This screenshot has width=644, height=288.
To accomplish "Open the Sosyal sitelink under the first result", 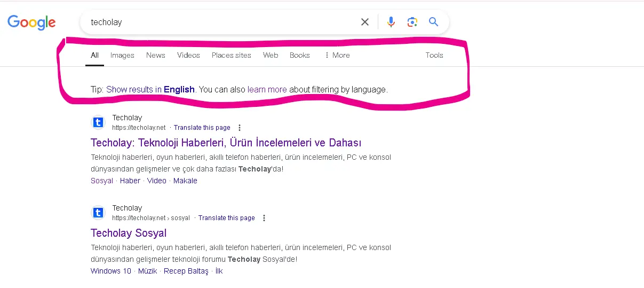I will 102,181.
